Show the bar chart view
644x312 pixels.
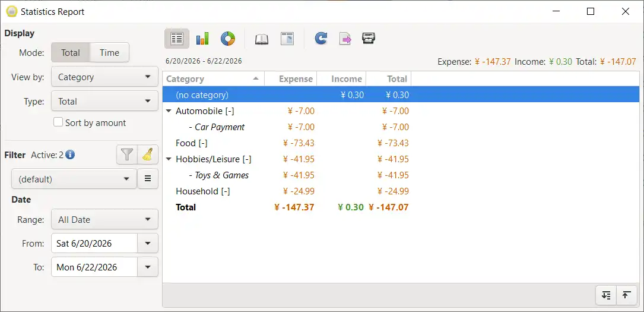click(x=202, y=39)
